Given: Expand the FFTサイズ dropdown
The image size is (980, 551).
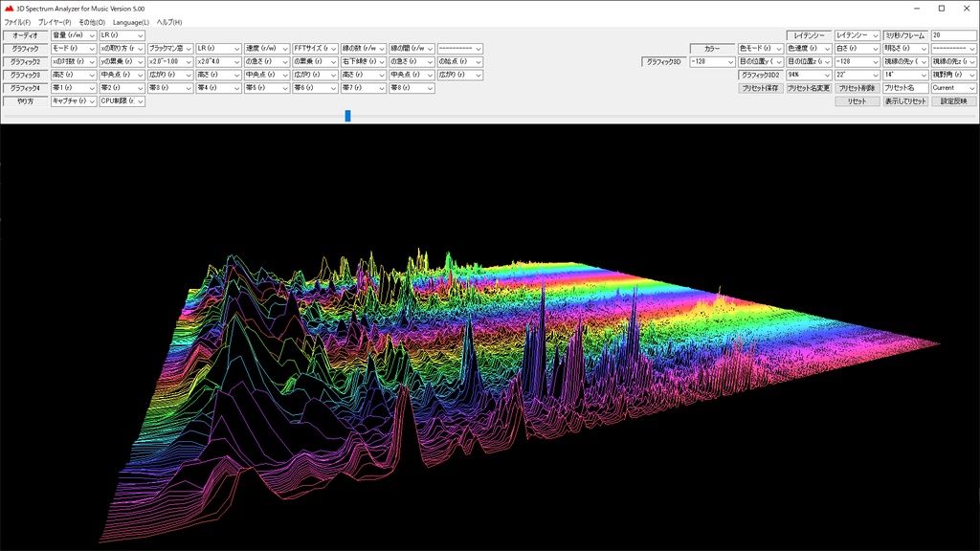Looking at the screenshot, I should click(315, 48).
